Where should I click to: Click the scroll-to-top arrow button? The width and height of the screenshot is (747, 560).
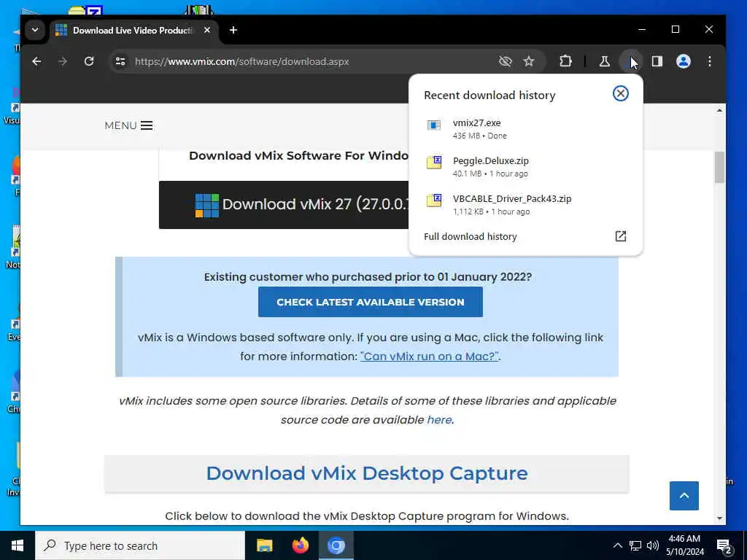point(684,496)
